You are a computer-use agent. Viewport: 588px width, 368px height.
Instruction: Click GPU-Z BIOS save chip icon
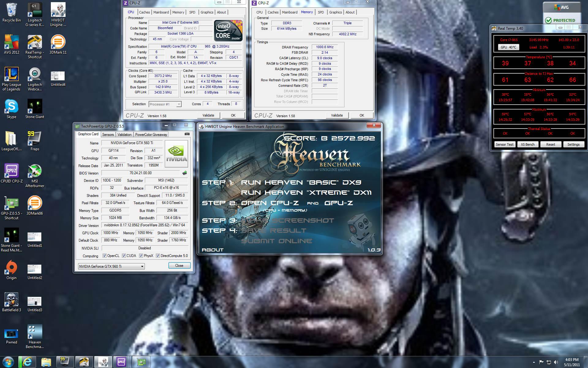point(185,173)
